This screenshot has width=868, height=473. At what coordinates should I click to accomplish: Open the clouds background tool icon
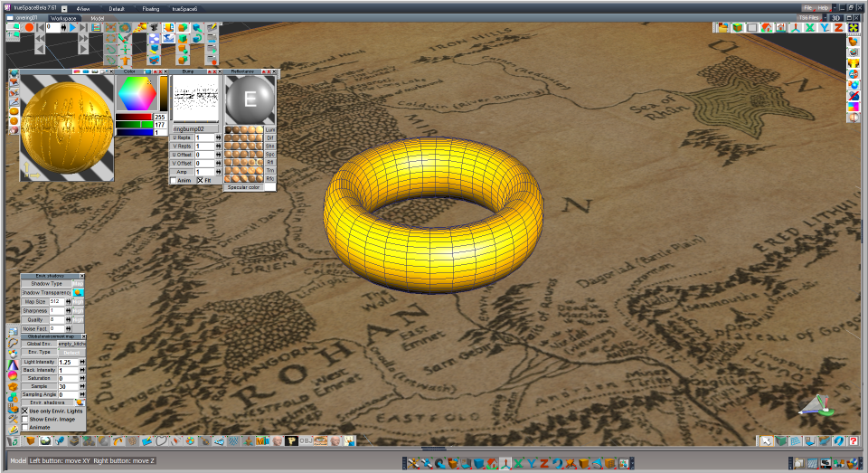tap(154, 39)
